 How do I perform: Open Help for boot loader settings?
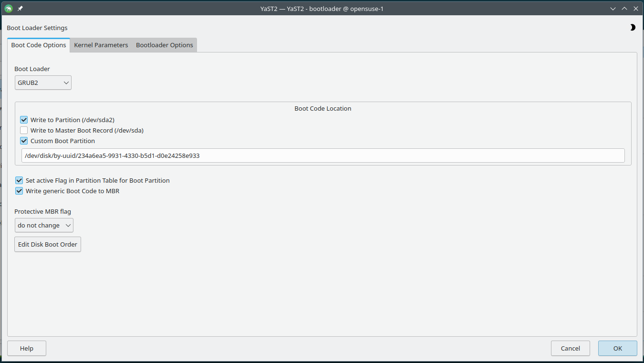pos(27,349)
